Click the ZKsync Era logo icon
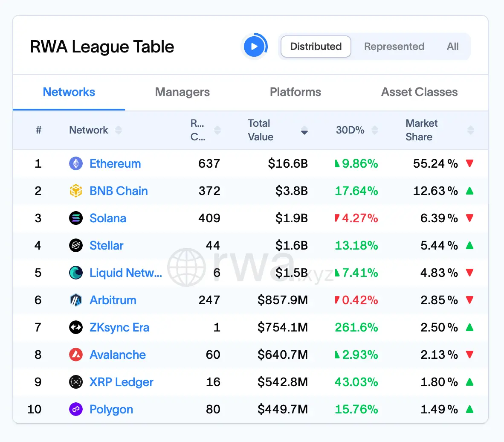The width and height of the screenshot is (504, 442). 75,327
